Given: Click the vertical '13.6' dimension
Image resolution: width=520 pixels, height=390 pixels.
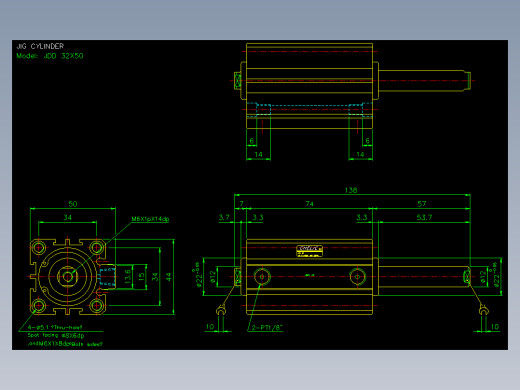Looking at the screenshot, I should [x=128, y=277].
